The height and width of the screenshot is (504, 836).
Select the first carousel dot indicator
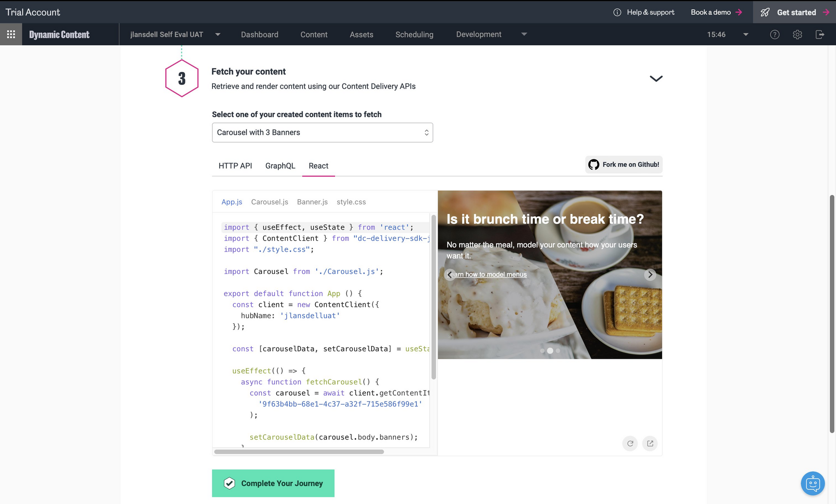pos(542,351)
